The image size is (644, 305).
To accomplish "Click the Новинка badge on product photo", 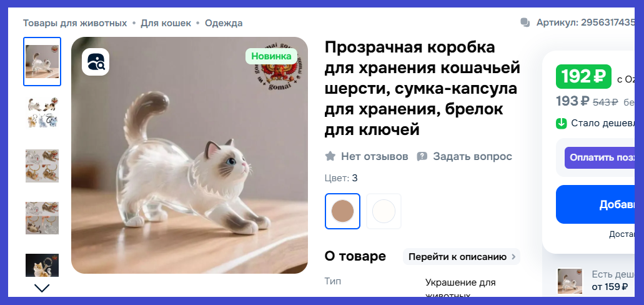I will point(272,56).
